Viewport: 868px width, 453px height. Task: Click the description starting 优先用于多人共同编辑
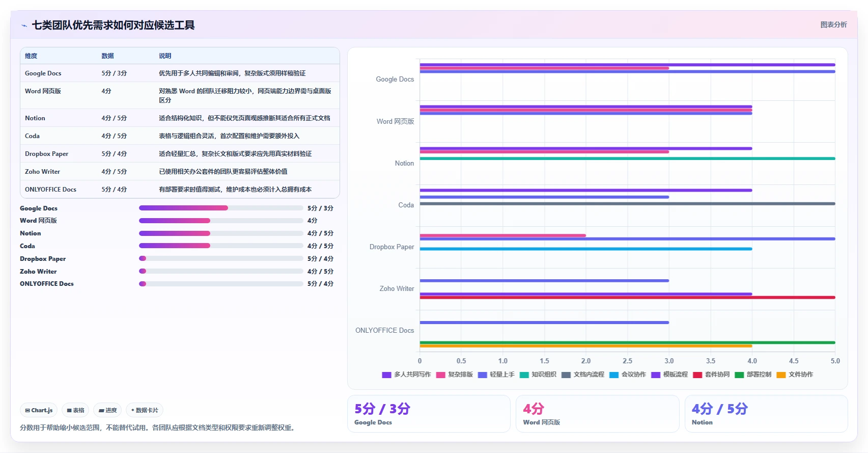click(x=232, y=73)
